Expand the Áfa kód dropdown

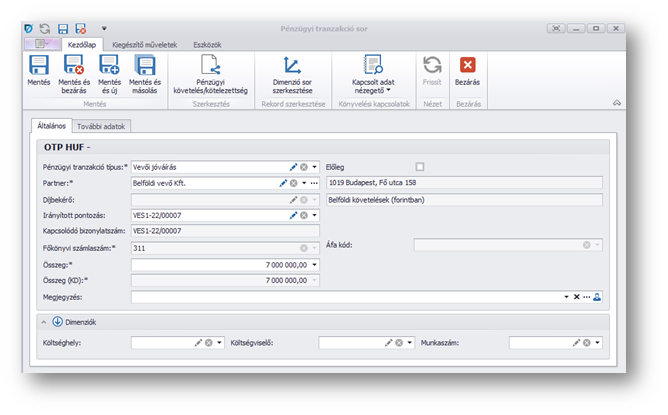(598, 243)
